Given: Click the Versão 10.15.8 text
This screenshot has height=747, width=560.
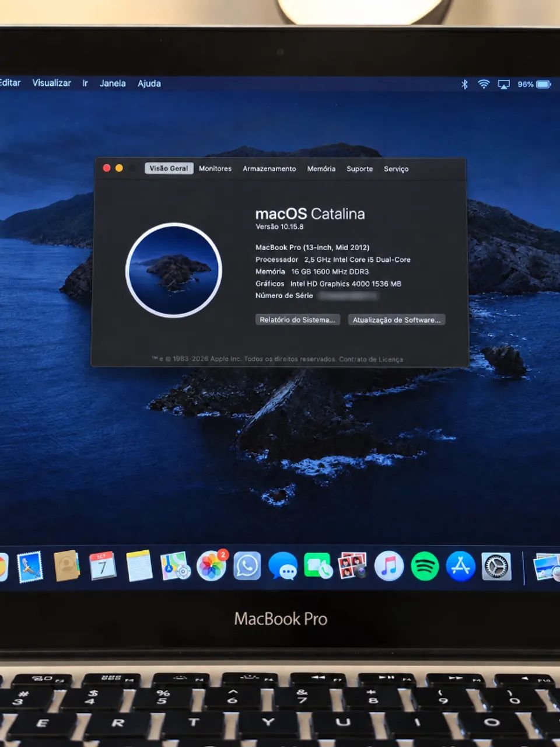Looking at the screenshot, I should (279, 226).
